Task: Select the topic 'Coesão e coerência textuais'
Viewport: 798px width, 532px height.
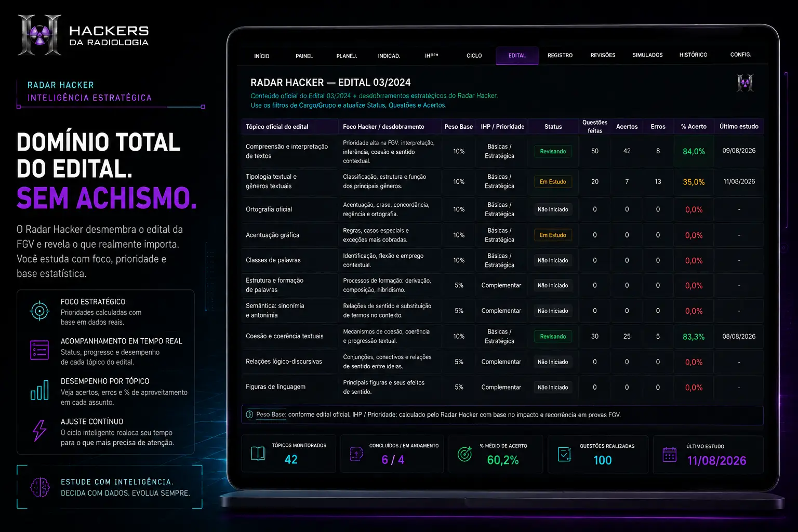Action: [x=284, y=336]
